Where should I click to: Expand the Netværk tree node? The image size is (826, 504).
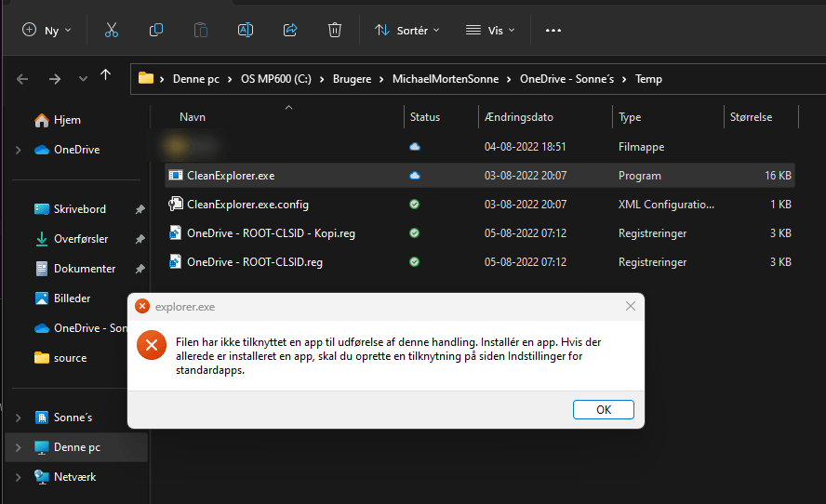click(19, 477)
